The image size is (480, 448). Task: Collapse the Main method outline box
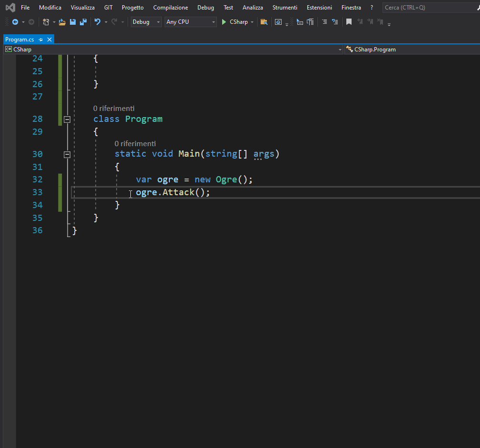(67, 154)
